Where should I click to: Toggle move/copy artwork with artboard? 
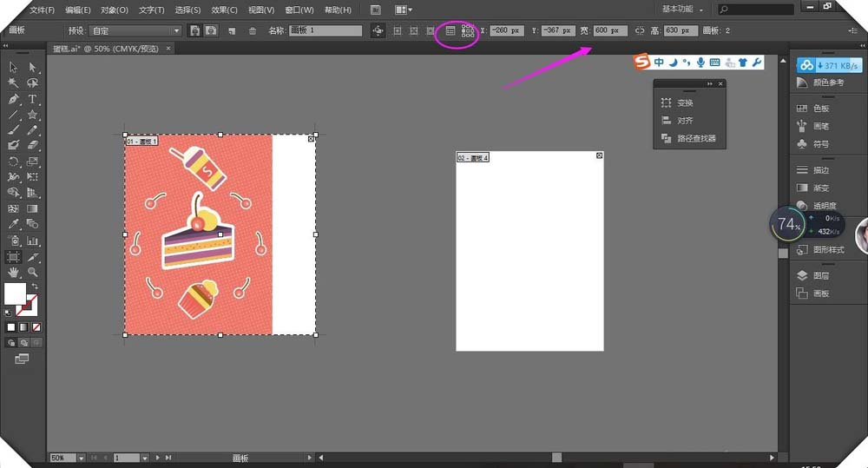pos(378,31)
